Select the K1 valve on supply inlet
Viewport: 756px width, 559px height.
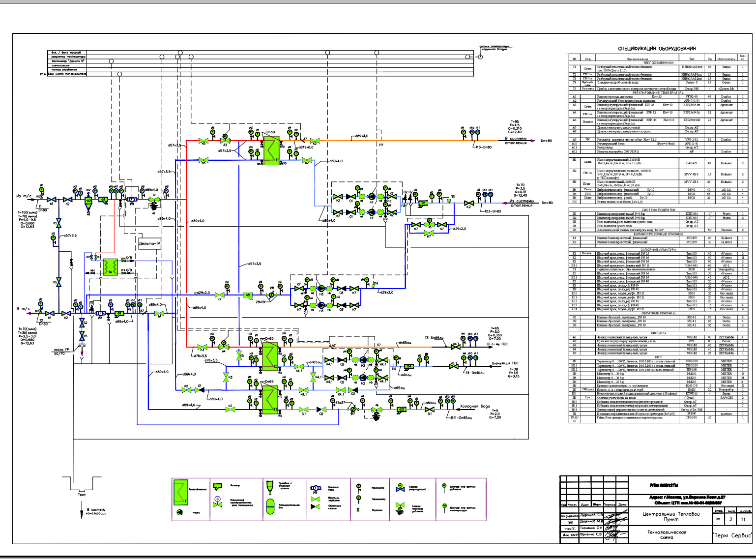(51, 199)
